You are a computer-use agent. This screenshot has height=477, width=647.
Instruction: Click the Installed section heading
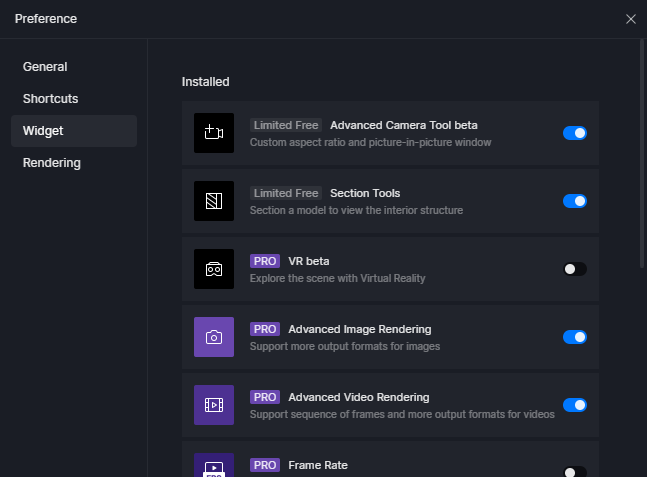tap(205, 82)
